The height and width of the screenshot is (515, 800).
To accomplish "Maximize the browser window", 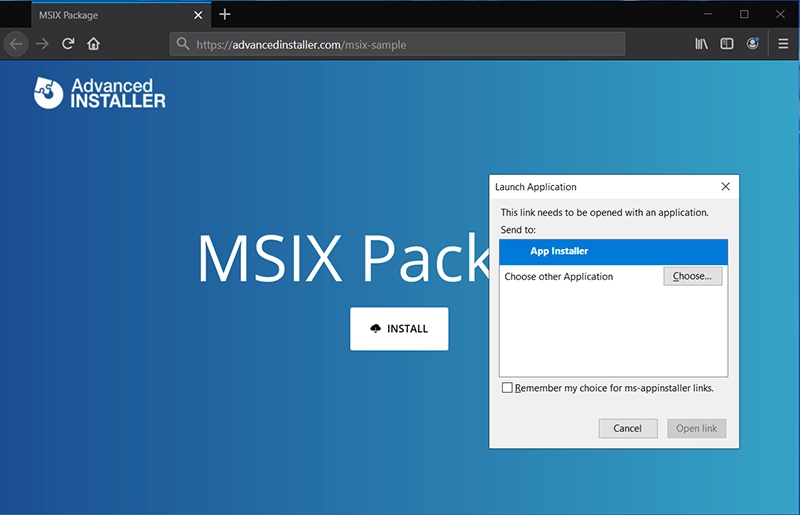I will pos(744,14).
